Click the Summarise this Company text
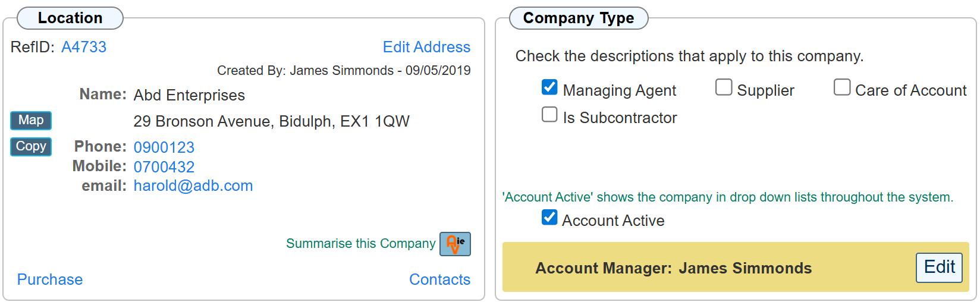 (360, 244)
